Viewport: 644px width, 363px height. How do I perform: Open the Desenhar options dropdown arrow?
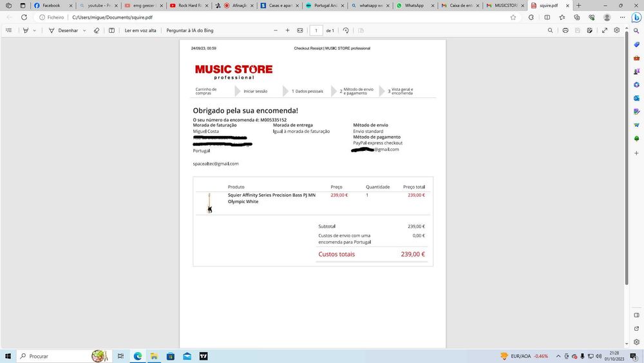point(84,30)
